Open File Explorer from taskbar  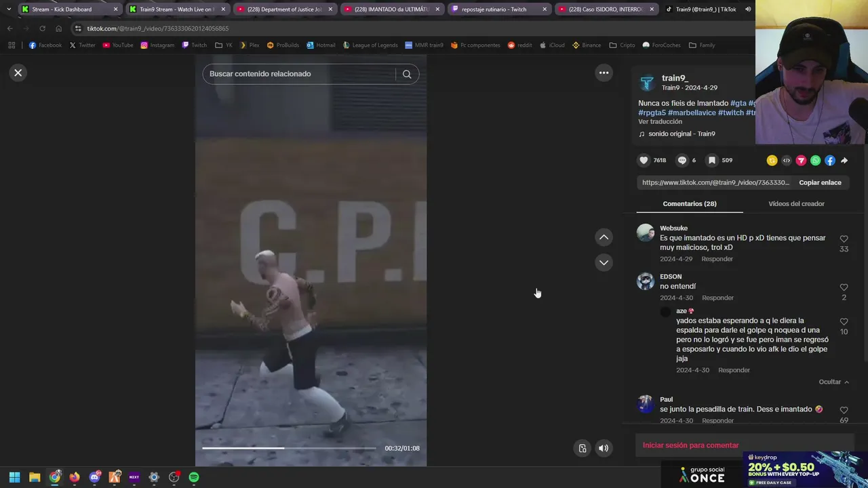35,477
